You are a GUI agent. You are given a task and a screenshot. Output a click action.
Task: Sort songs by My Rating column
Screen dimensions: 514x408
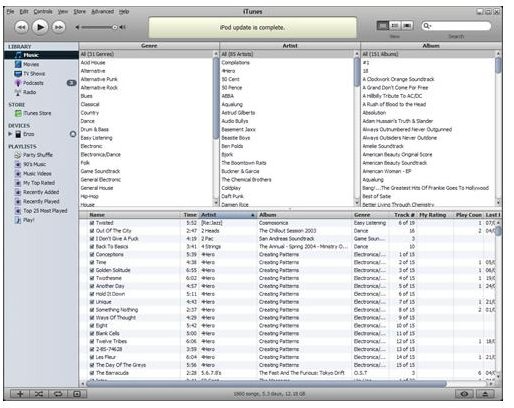pyautogui.click(x=435, y=215)
